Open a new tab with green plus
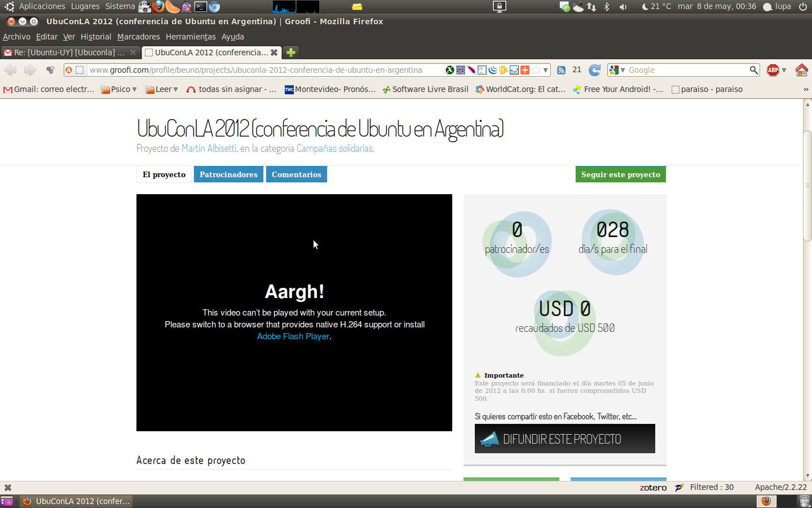The width and height of the screenshot is (812, 508). (x=291, y=52)
